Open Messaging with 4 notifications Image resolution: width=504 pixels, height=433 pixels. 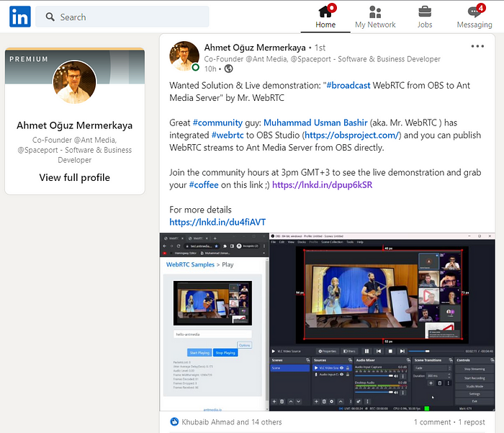coord(474,17)
